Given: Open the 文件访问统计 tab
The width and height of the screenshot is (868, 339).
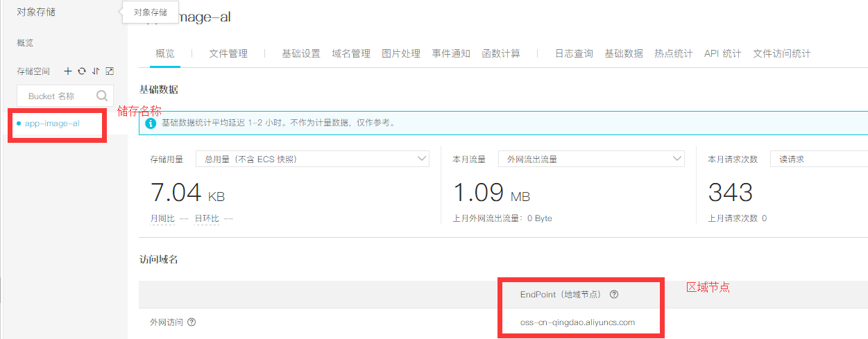Looking at the screenshot, I should 782,53.
